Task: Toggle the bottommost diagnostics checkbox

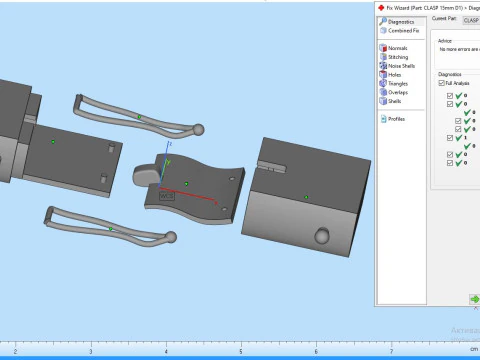Action: pyautogui.click(x=450, y=163)
